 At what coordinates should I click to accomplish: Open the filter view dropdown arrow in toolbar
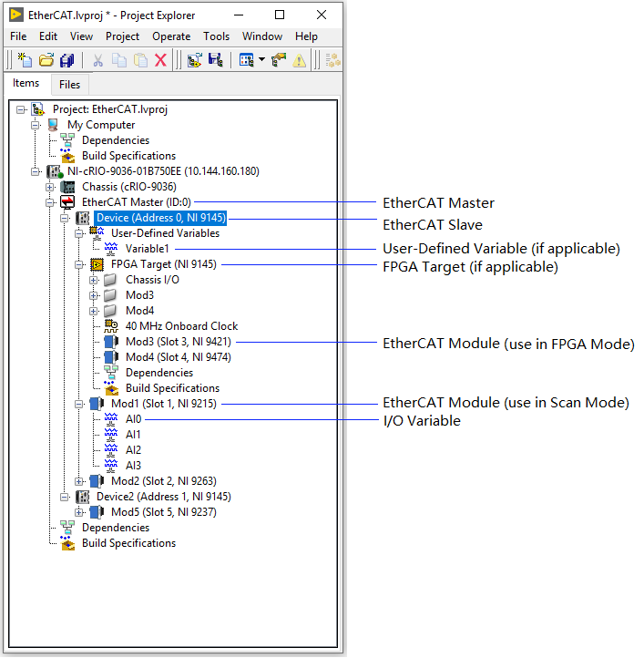click(261, 60)
